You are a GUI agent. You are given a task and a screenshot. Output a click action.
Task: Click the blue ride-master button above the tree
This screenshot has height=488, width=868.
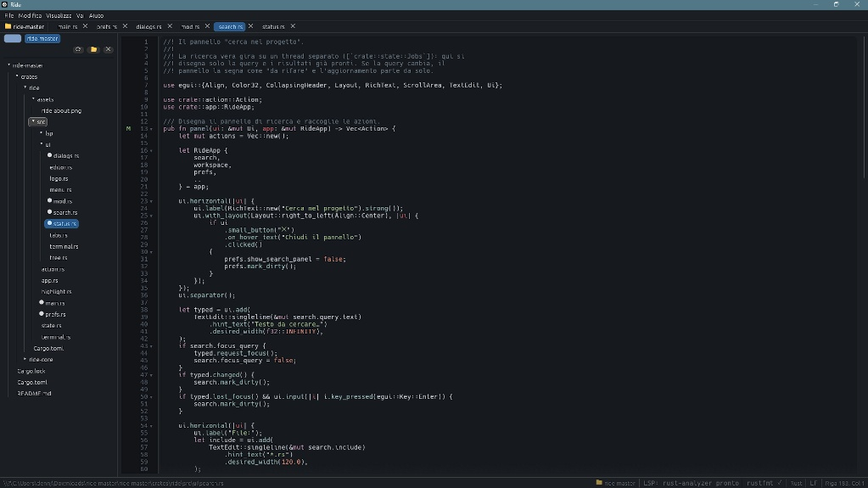[x=42, y=38]
